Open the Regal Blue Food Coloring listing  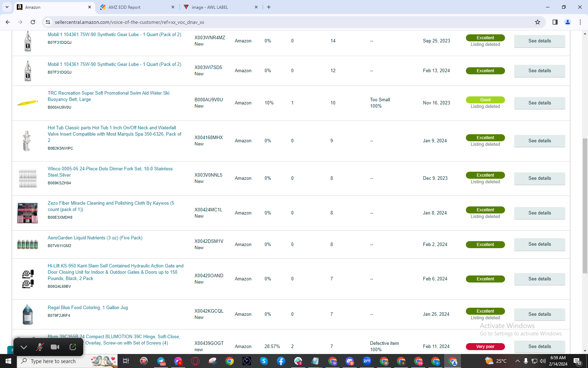88,307
